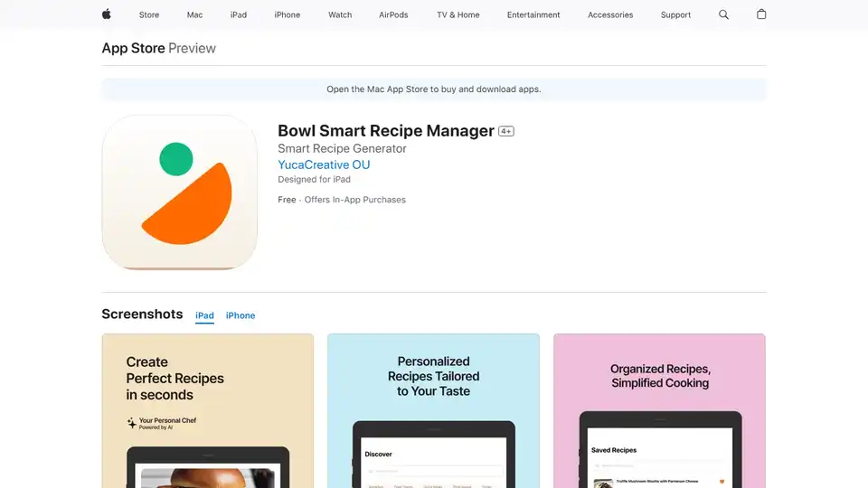This screenshot has width=868, height=488.
Task: View the Create Perfect Recipes screenshot
Action: pyautogui.click(x=208, y=410)
